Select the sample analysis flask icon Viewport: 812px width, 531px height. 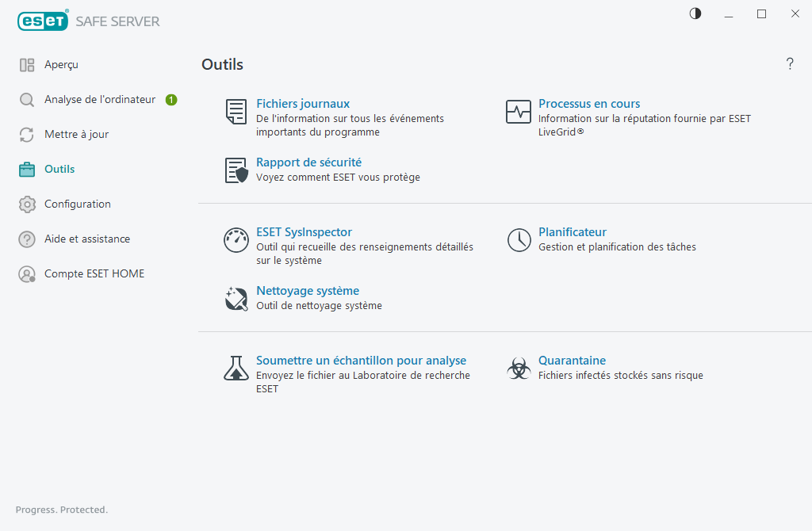(236, 369)
